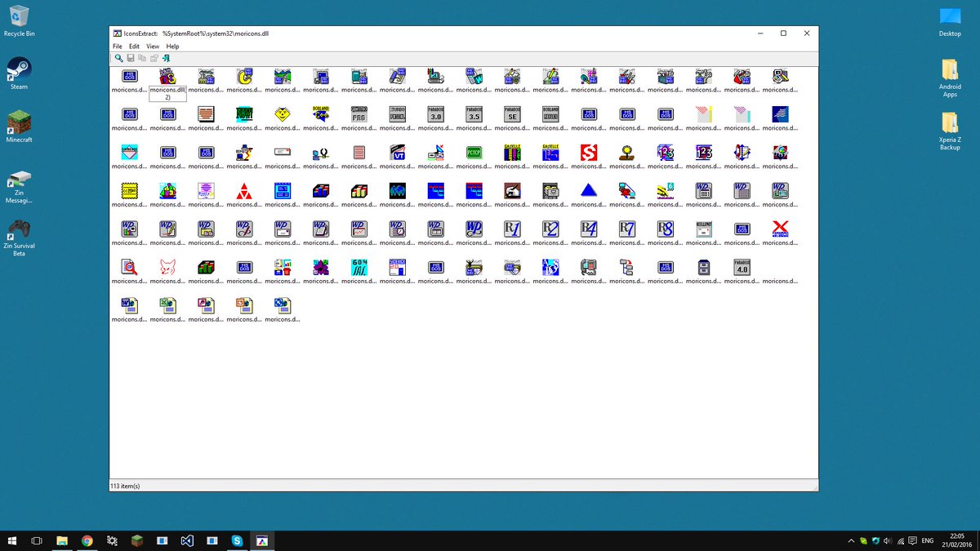The image size is (980, 551).
Task: Select the R1 icon
Action: [512, 229]
